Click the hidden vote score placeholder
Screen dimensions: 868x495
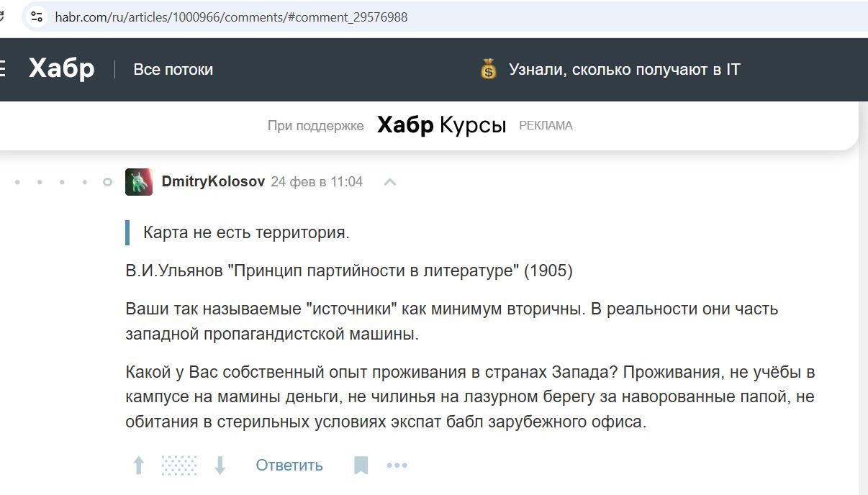179,466
